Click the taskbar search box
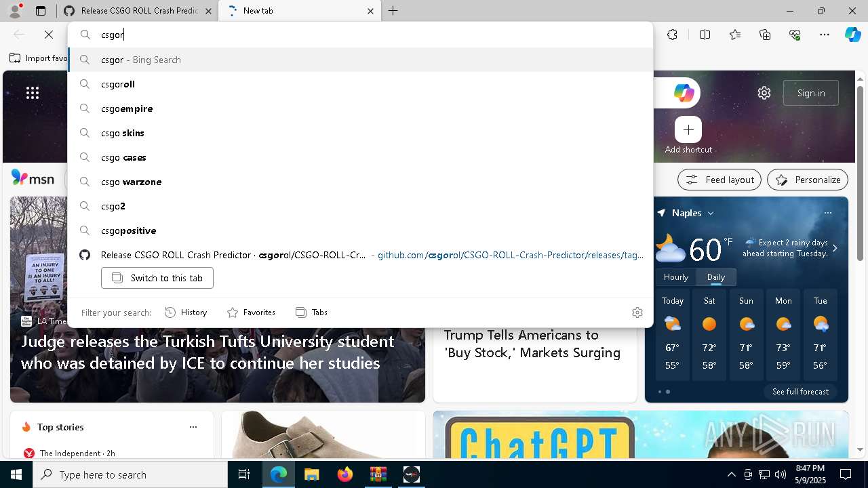 (130, 474)
